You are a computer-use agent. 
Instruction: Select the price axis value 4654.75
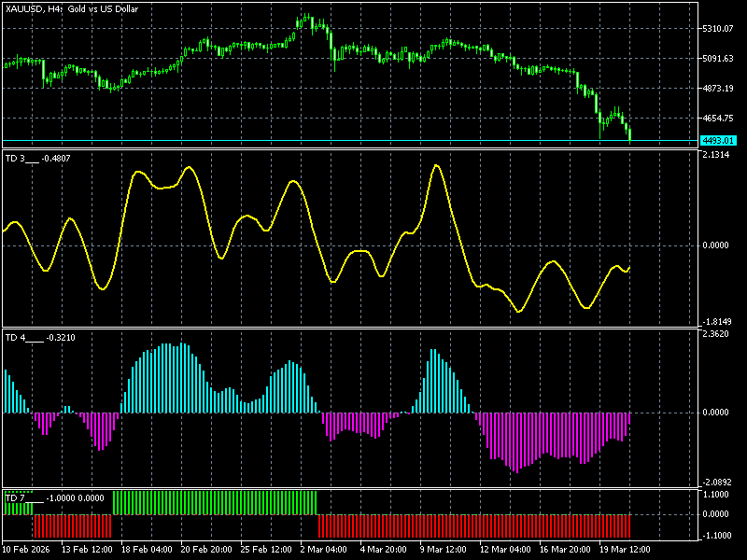718,119
